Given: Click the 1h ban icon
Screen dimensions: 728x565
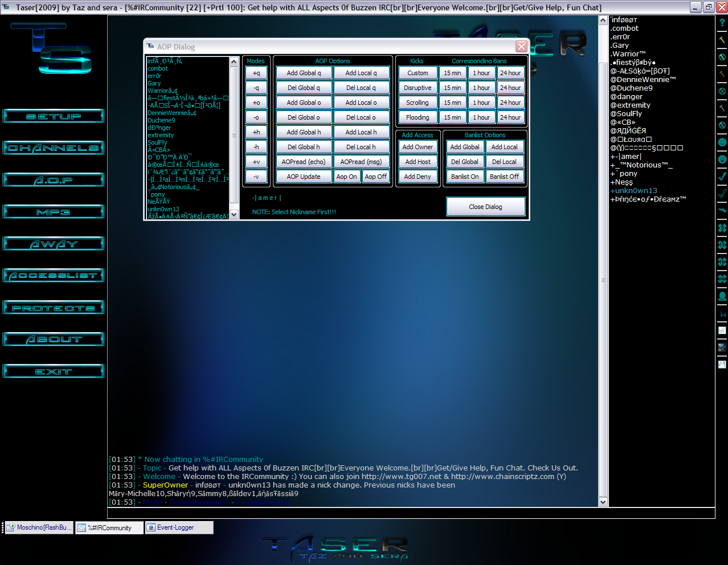Looking at the screenshot, I should tap(722, 262).
